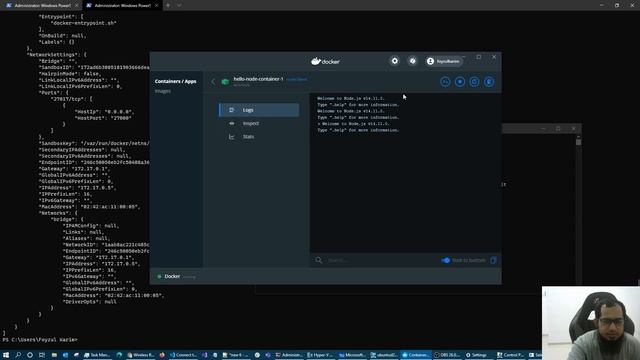
Task: Click the scrollbar in the background window
Action: (578, 142)
